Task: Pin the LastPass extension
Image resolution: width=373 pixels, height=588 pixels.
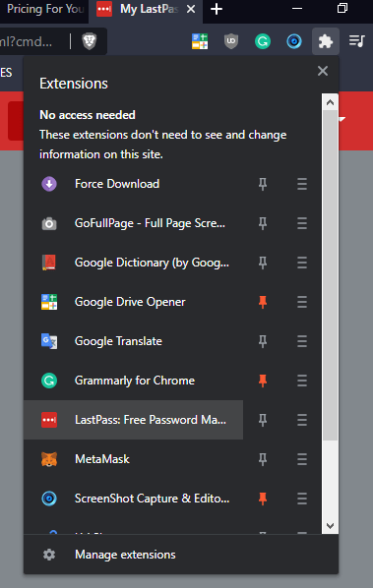Action: tap(263, 420)
